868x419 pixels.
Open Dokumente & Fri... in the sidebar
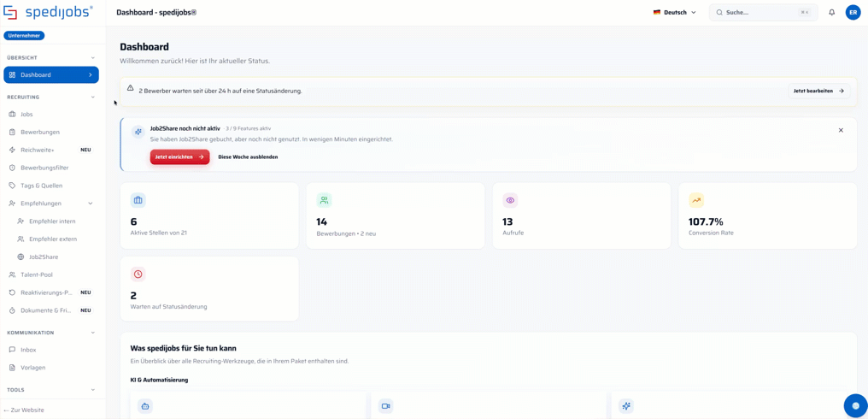click(x=51, y=310)
